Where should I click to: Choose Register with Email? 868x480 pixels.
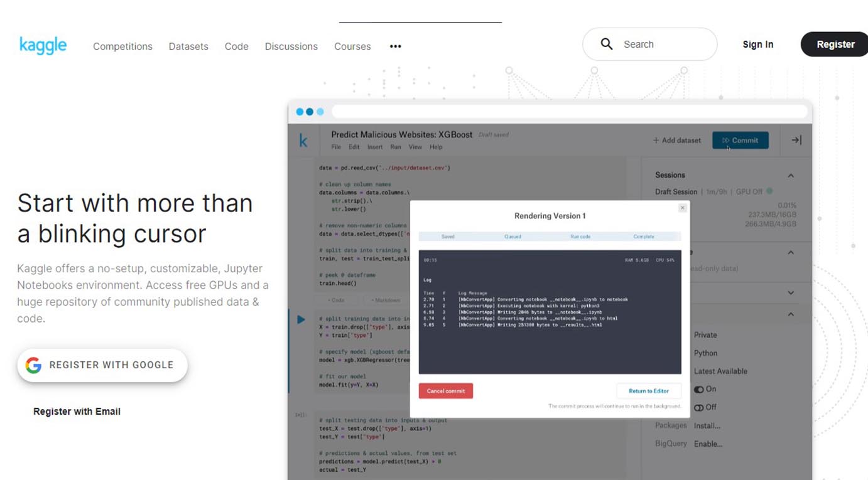77,412
